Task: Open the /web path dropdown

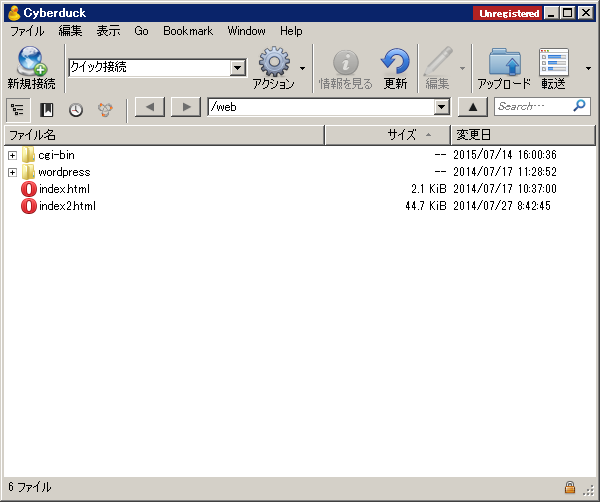Action: coord(442,107)
